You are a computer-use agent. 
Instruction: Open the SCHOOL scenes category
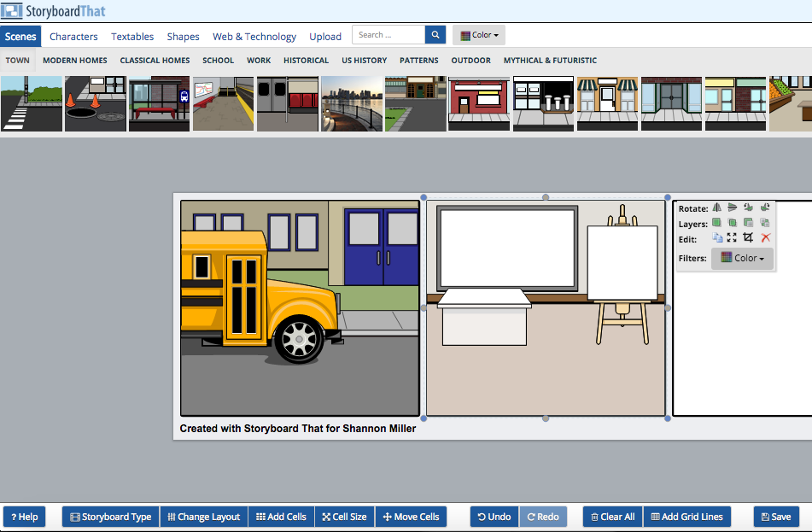[218, 61]
